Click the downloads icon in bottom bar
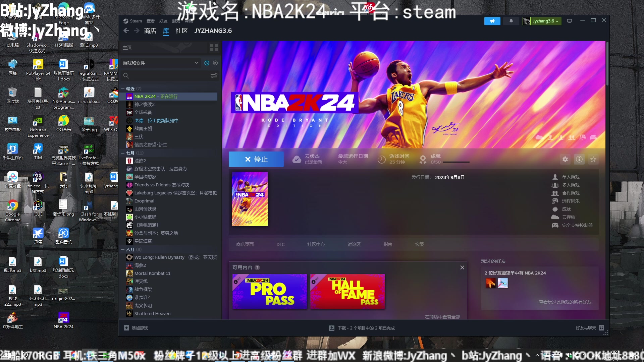Viewport: 644px width, 362px height. pos(331,328)
